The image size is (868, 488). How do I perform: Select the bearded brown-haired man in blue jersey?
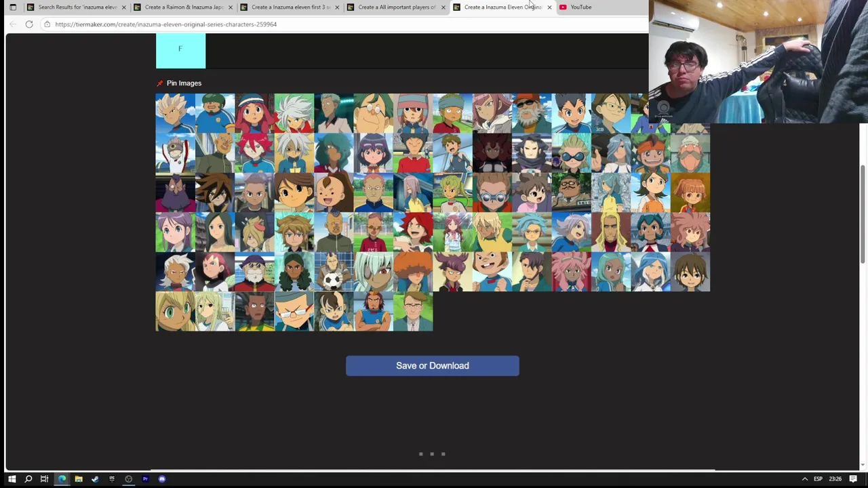(x=374, y=311)
